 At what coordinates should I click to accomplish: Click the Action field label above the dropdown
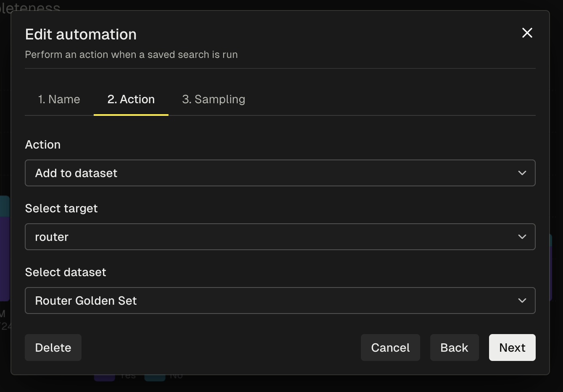pos(43,145)
